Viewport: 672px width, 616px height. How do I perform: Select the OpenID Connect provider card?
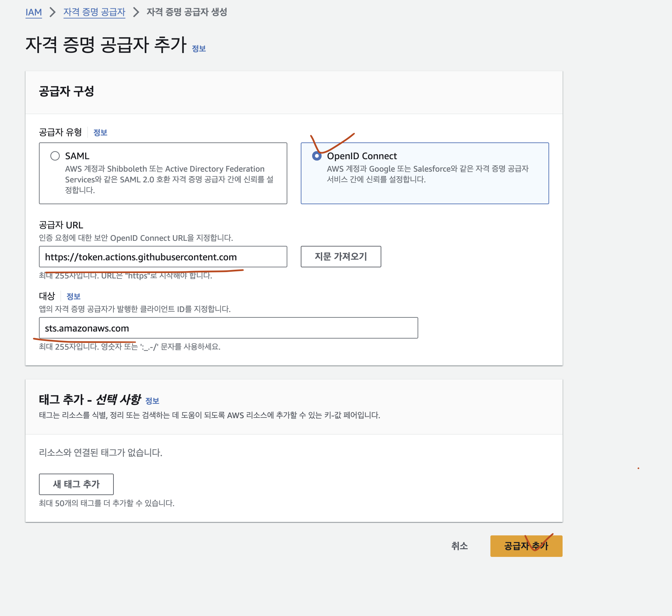coord(425,173)
